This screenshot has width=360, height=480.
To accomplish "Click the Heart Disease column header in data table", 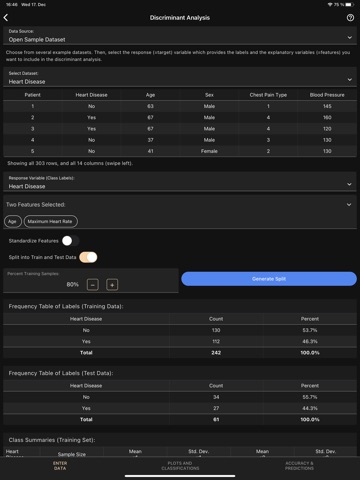I will (x=91, y=95).
